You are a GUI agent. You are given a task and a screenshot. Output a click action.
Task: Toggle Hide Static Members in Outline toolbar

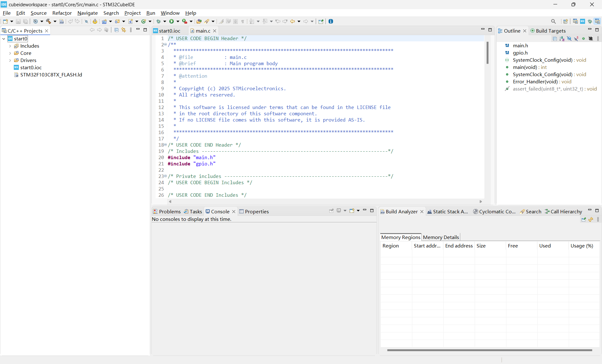[x=576, y=39]
